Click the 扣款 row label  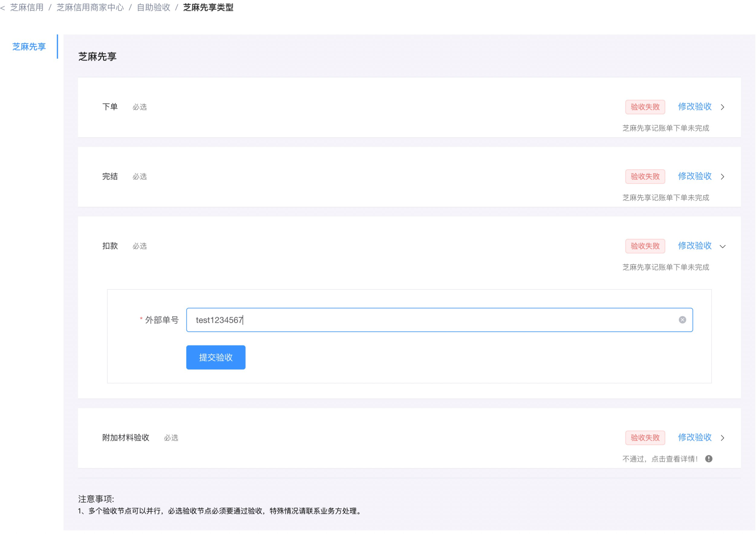click(x=110, y=246)
